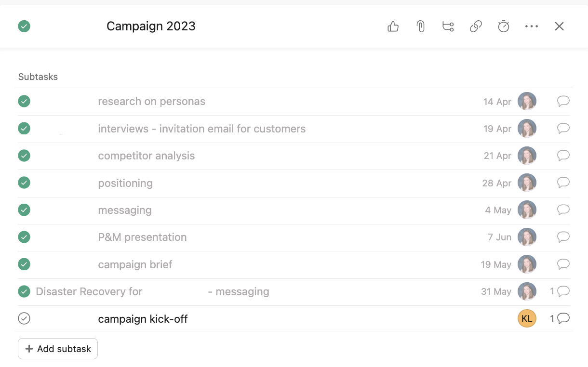Open the comment bubble for P&M presentation
588x367 pixels.
[x=563, y=237]
